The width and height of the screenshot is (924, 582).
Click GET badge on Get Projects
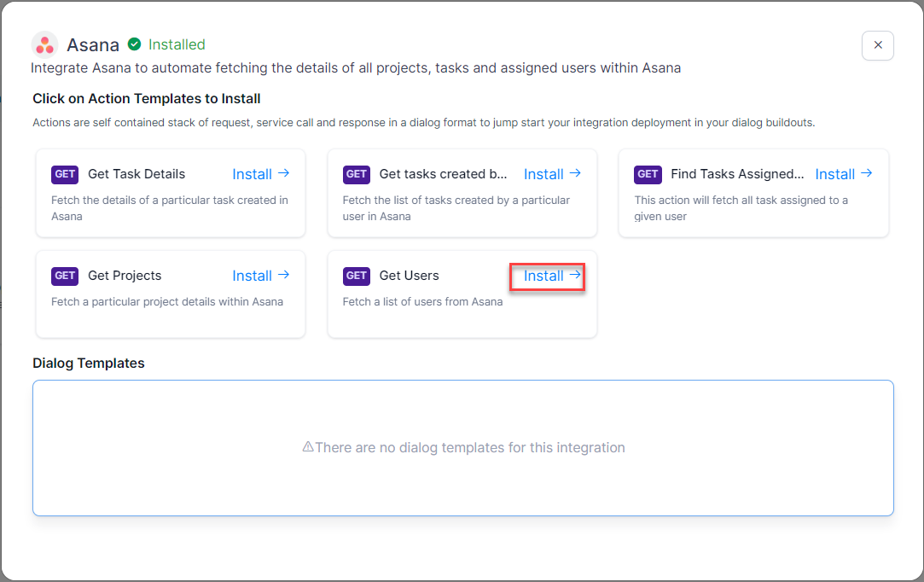[66, 276]
